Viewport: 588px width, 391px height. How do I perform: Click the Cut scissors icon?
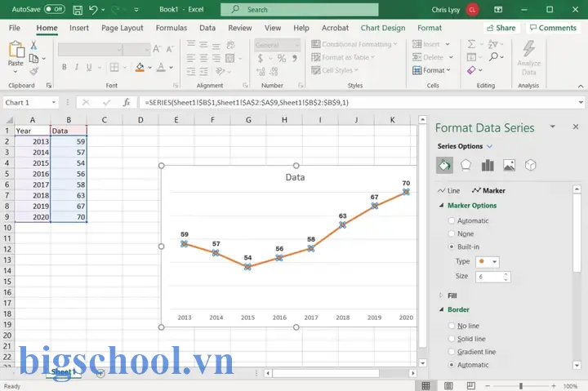pos(33,46)
